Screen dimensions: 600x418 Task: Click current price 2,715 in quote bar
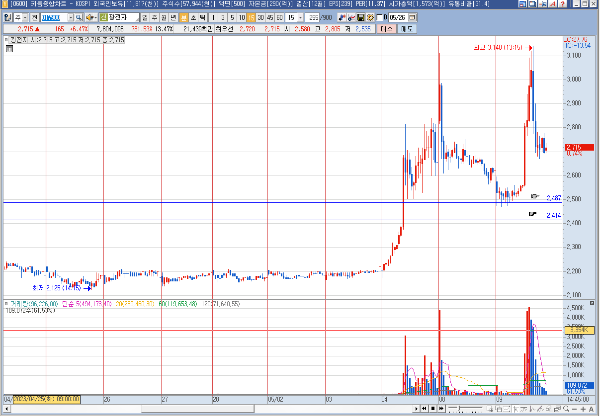click(x=25, y=29)
